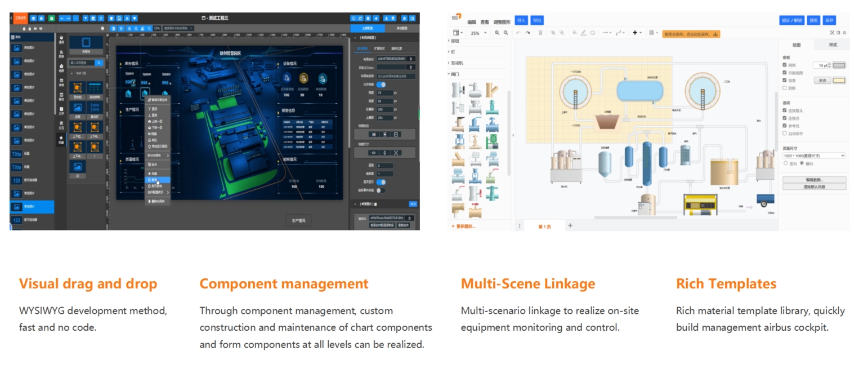Click the fill color bucket icon
868x373 pixels.
(575, 33)
